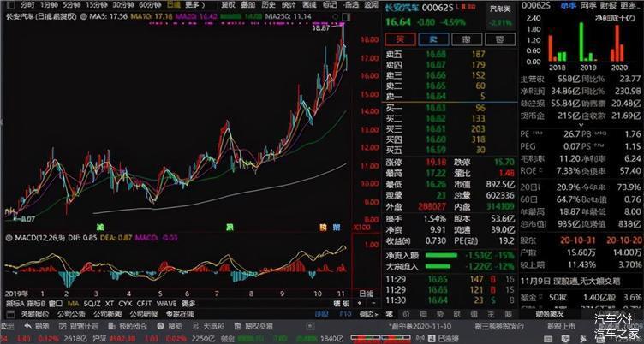644x344 pixels.
Task: Select the MA indicator
Action: [x=73, y=304]
